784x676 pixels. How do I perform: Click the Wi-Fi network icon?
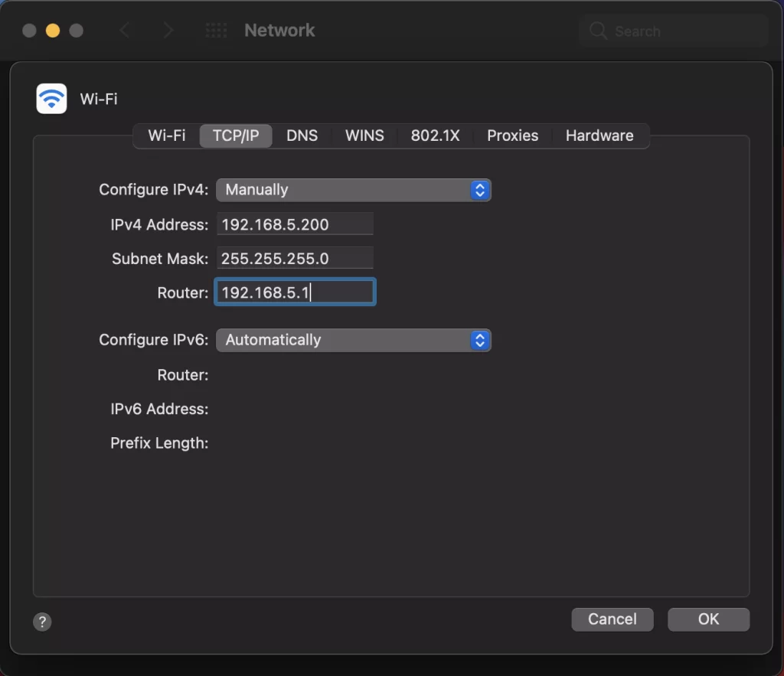point(51,99)
